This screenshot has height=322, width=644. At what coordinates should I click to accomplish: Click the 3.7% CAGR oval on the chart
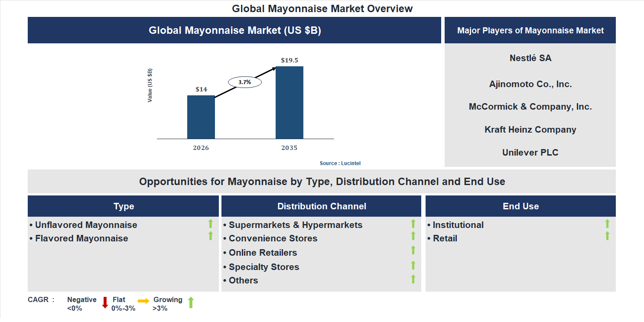pos(244,81)
